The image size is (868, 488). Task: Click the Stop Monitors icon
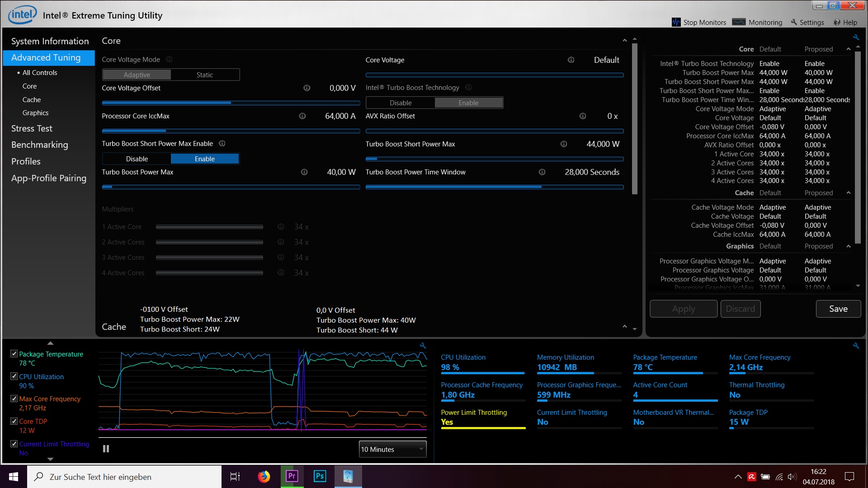676,22
